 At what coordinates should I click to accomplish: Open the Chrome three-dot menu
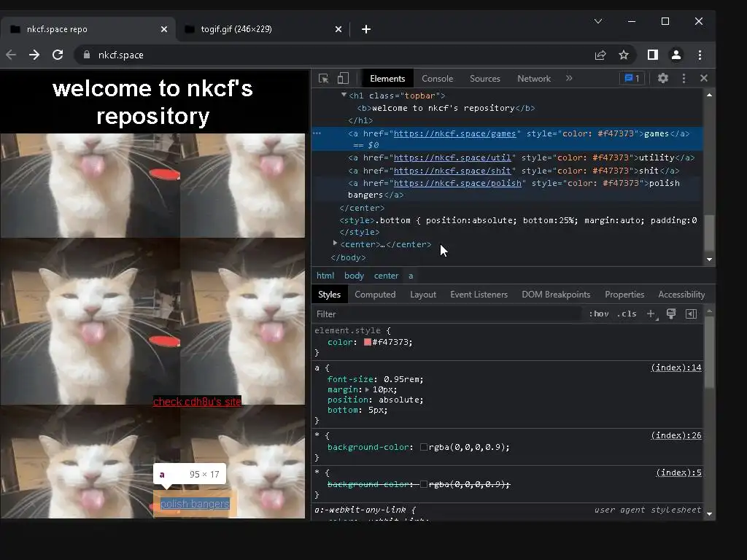700,55
